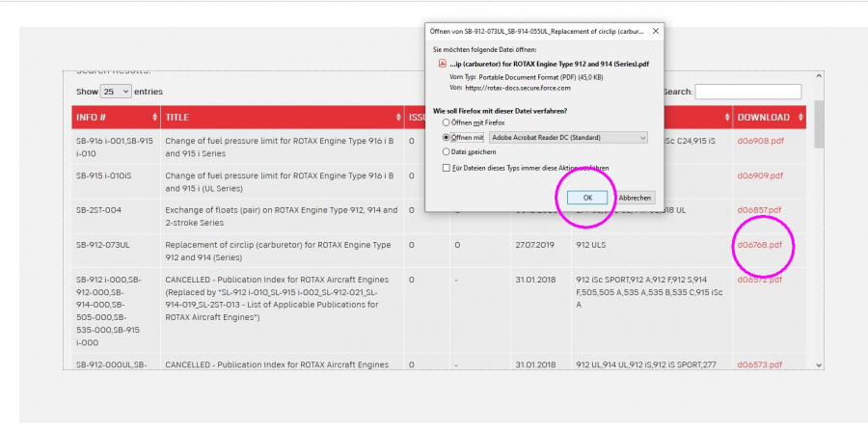
Task: Sort table by TITLE column arrows
Action: 398,118
